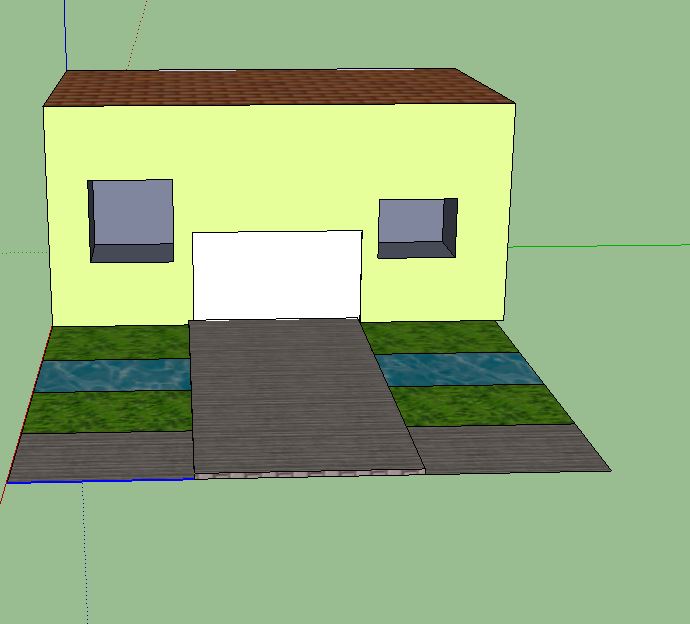The height and width of the screenshot is (624, 690).
Task: Select the left window glass pane
Action: coord(133,212)
